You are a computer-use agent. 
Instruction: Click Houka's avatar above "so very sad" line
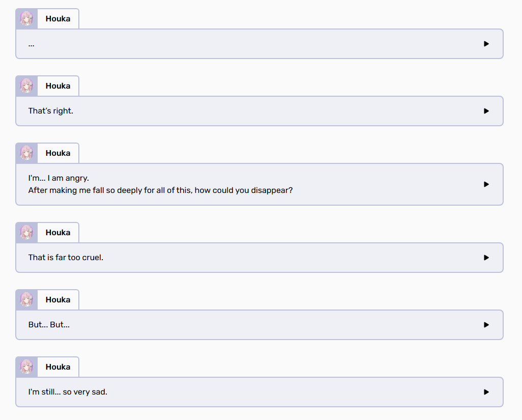click(x=26, y=367)
